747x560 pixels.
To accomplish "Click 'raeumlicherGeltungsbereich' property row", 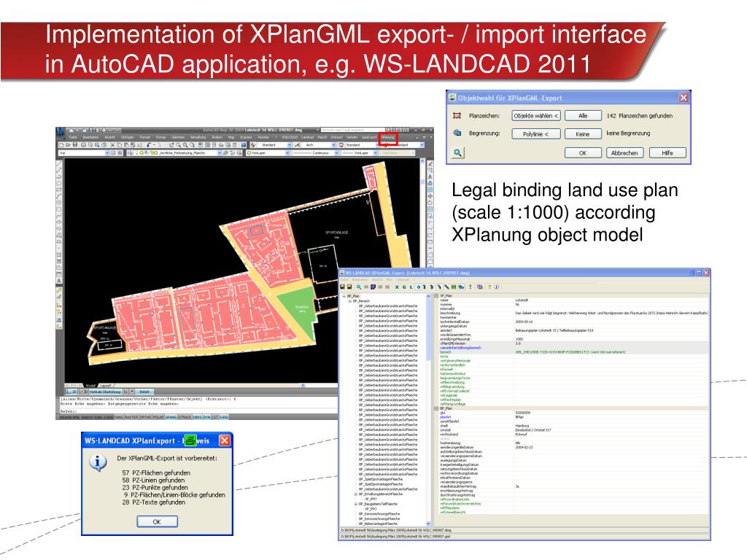I will click(572, 348).
